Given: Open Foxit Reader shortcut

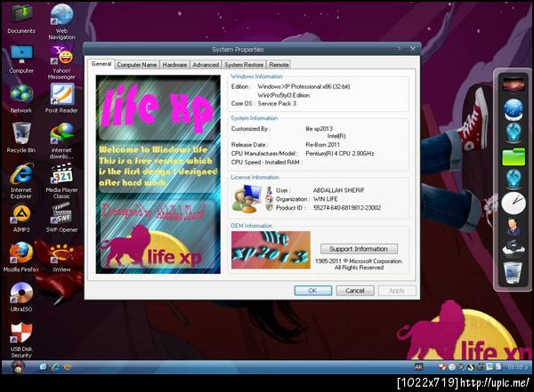Looking at the screenshot, I should [61, 99].
